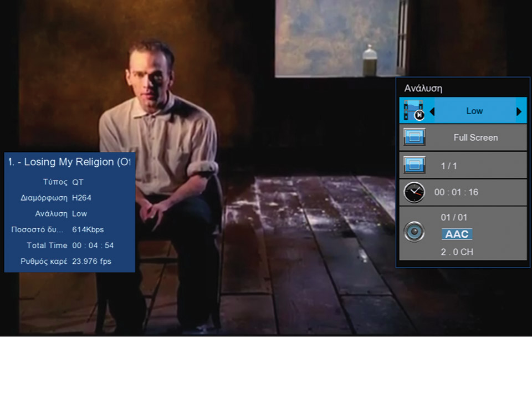Viewport: 532px width, 399px height.
Task: Click the H264 codec value
Action: 81,198
